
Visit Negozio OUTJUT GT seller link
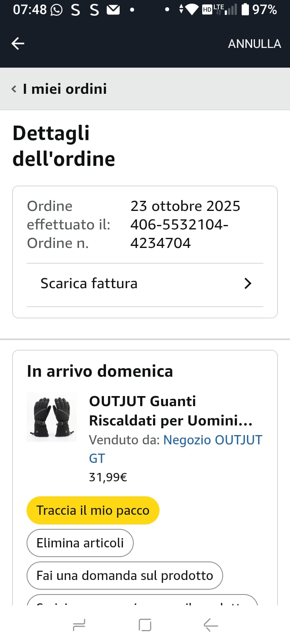click(x=212, y=440)
